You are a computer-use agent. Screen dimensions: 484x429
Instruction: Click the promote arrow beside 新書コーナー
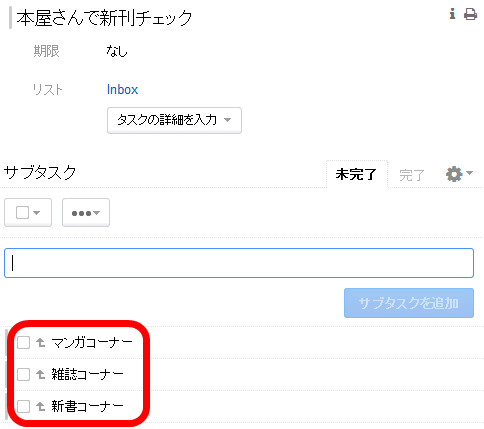coord(41,406)
